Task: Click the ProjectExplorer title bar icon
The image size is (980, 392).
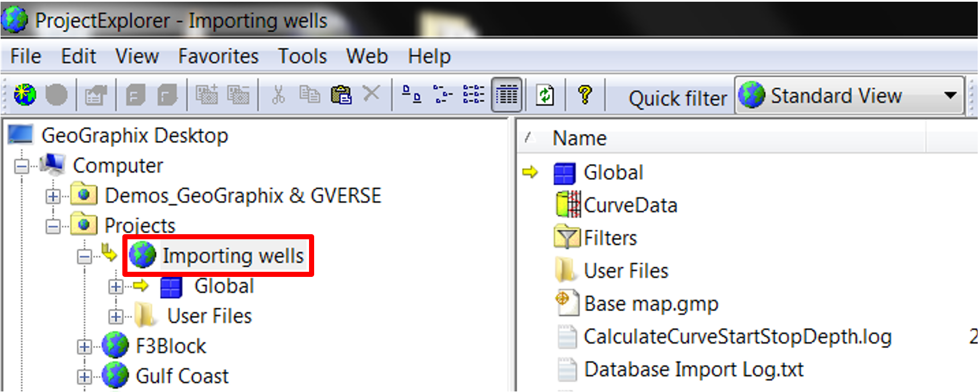Action: click(x=14, y=19)
